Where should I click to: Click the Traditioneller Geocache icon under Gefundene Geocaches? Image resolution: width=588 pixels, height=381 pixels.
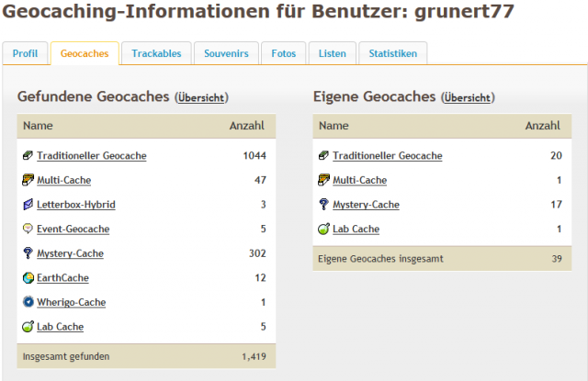[28, 155]
